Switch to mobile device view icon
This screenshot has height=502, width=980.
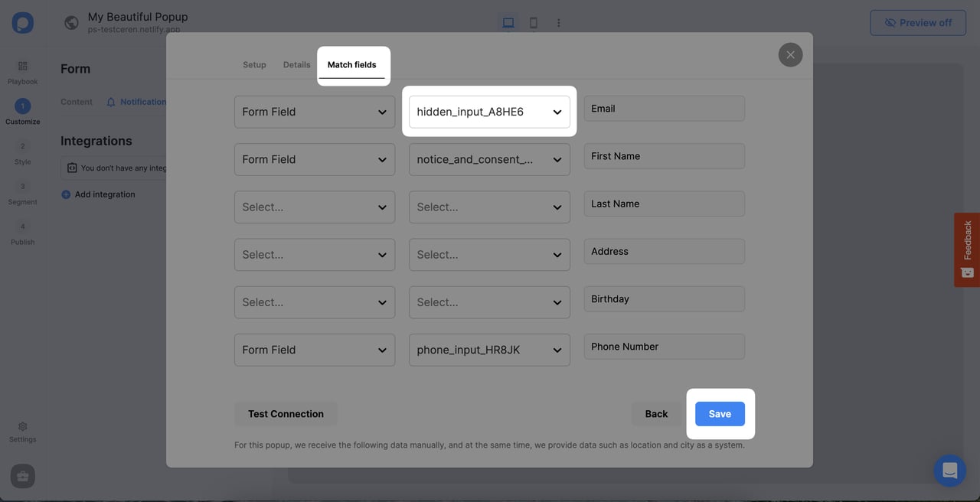(x=534, y=23)
